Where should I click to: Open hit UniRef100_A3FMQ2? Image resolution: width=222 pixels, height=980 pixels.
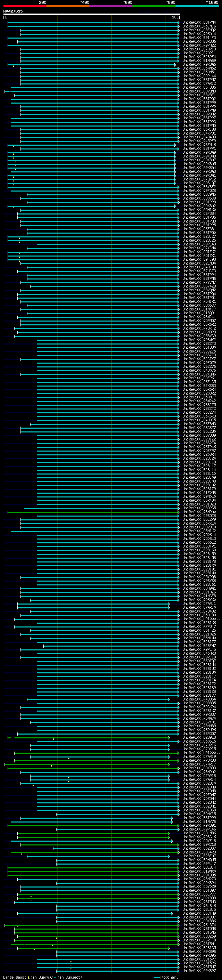pyautogui.click(x=199, y=30)
